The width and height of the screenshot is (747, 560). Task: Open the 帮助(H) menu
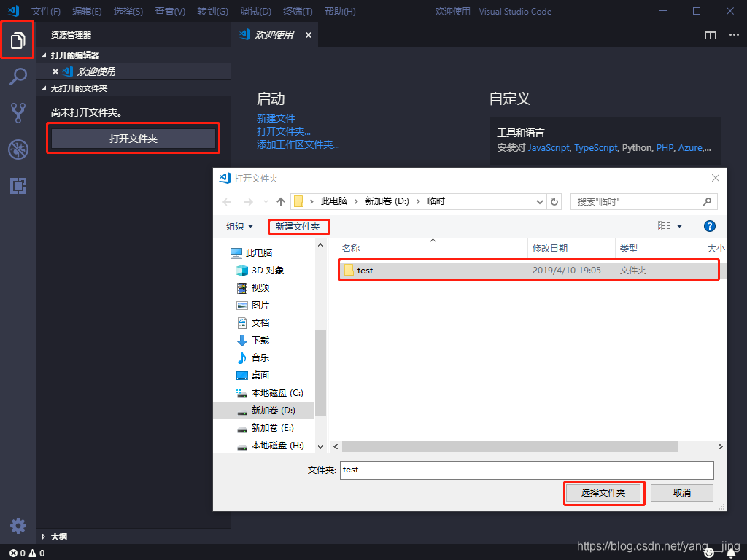(x=340, y=11)
